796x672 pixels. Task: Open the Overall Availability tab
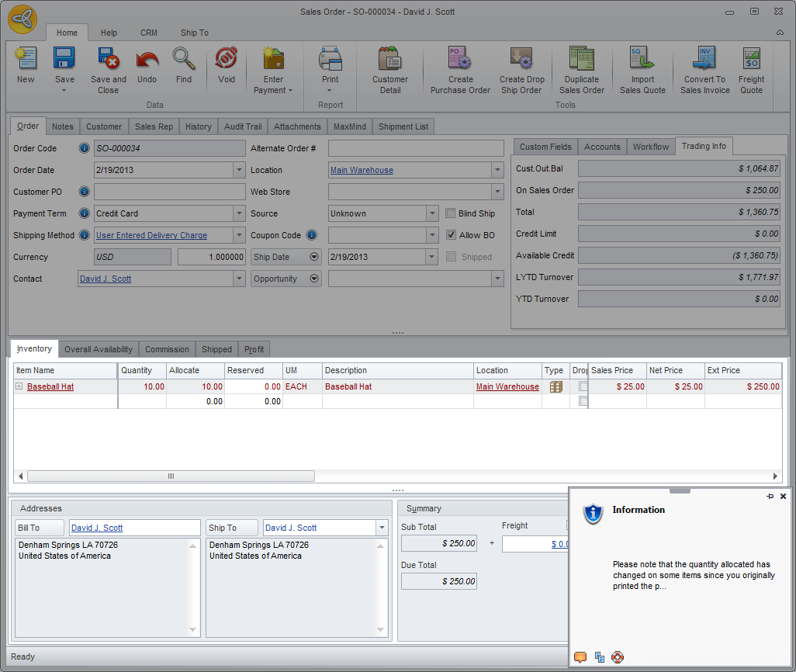(99, 349)
